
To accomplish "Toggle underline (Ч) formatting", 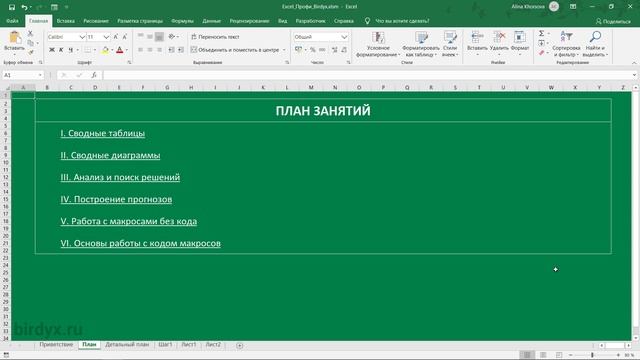I will click(x=70, y=50).
